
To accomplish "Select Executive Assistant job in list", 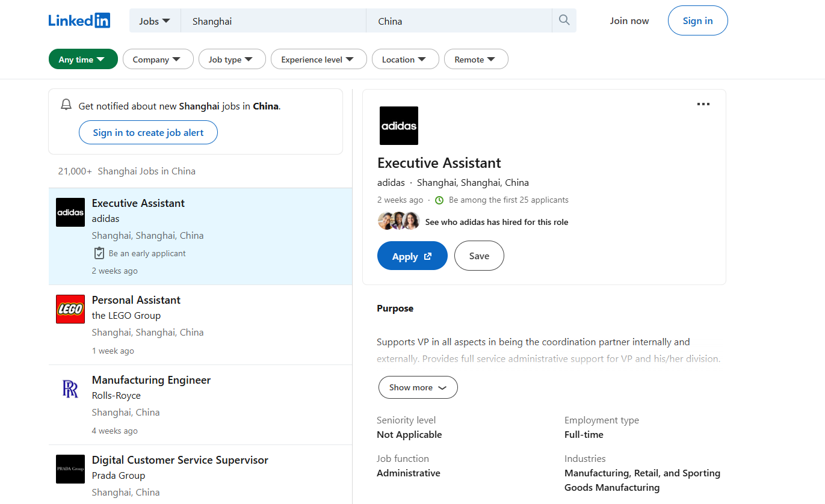I will (200, 236).
